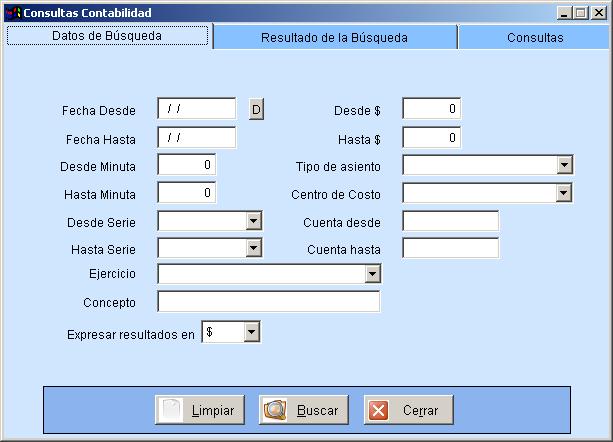Screen dimensions: 613x442
Task: Click the D button beside Fecha Desde
Action: (256, 109)
